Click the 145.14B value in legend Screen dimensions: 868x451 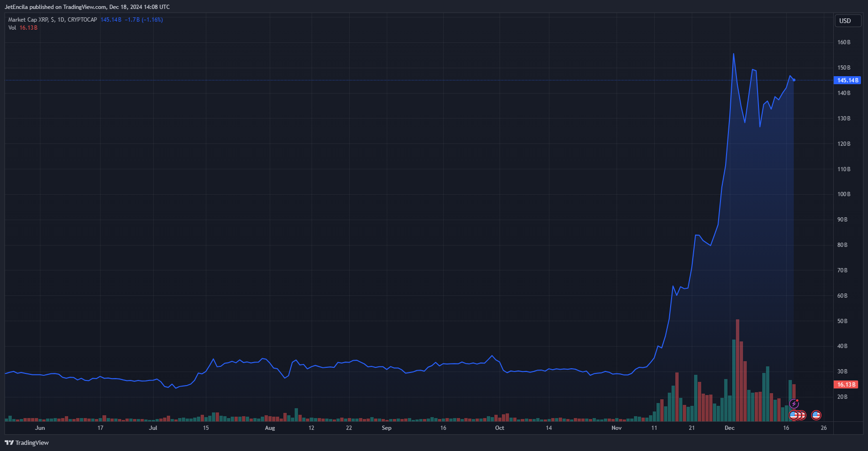click(111, 20)
